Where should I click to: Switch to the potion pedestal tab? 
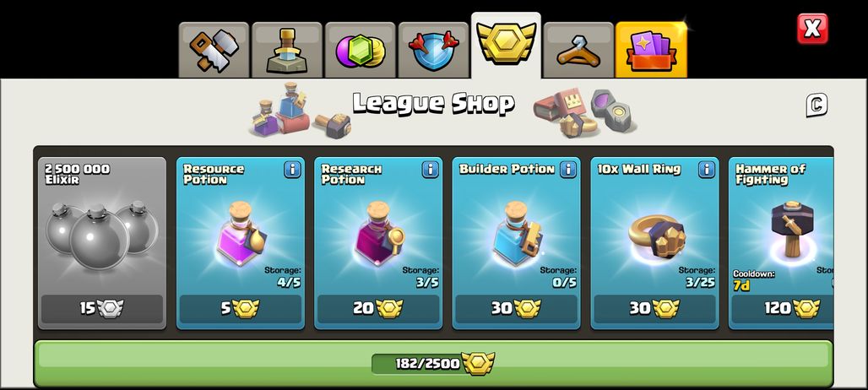tap(287, 51)
